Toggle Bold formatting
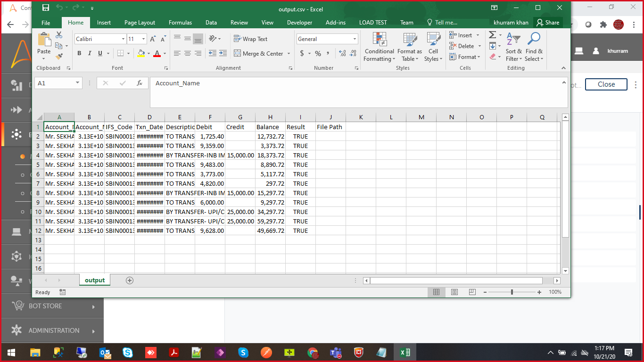Viewport: 644px width, 362px height. click(79, 53)
